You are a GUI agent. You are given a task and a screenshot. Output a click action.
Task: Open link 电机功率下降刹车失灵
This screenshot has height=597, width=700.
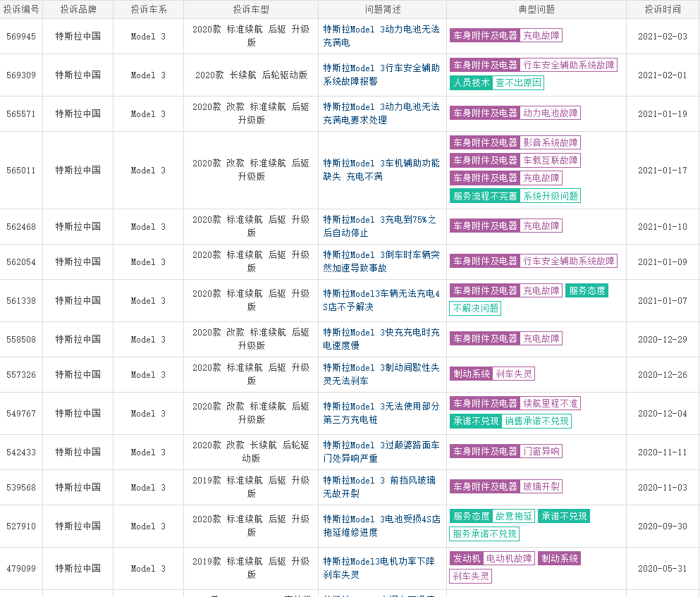point(379,568)
